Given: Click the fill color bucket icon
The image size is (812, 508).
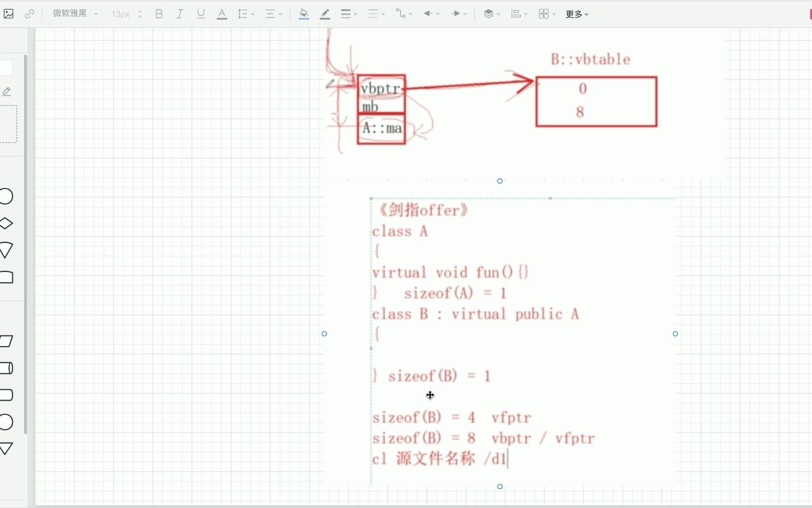Looking at the screenshot, I should [x=304, y=14].
